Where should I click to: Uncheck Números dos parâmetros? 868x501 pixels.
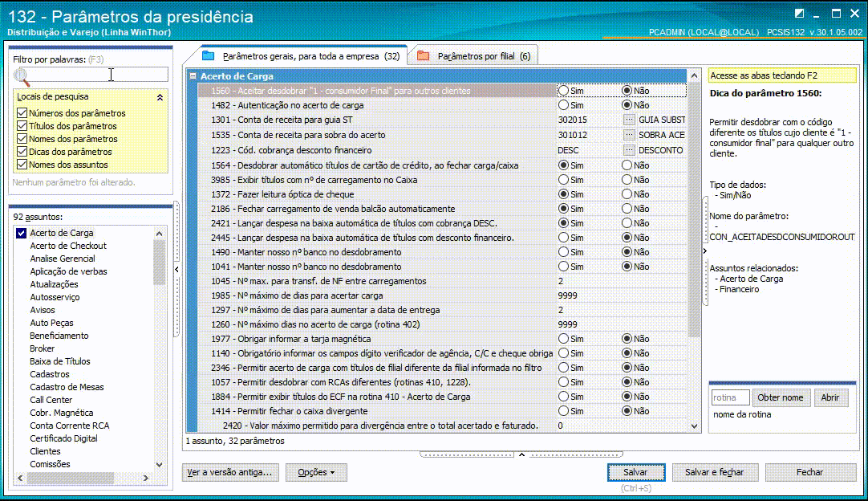(x=22, y=113)
